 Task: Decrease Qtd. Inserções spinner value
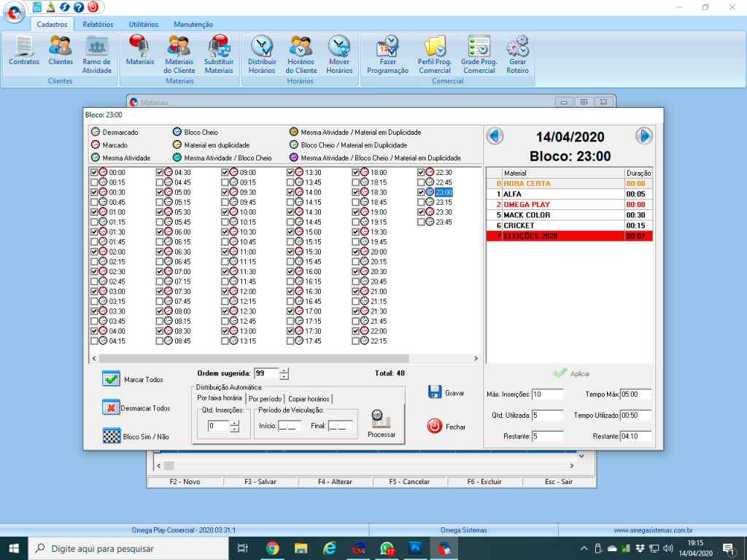[234, 429]
